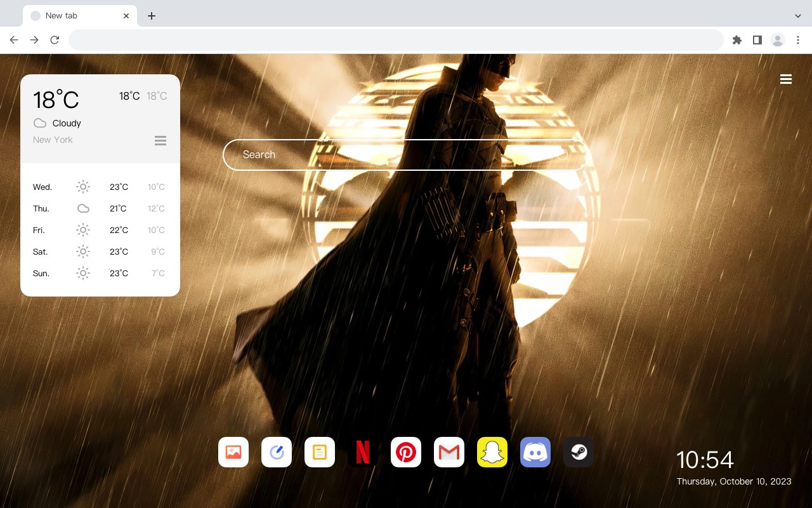The image size is (812, 508).
Task: Select the New tab tab
Action: coord(80,16)
